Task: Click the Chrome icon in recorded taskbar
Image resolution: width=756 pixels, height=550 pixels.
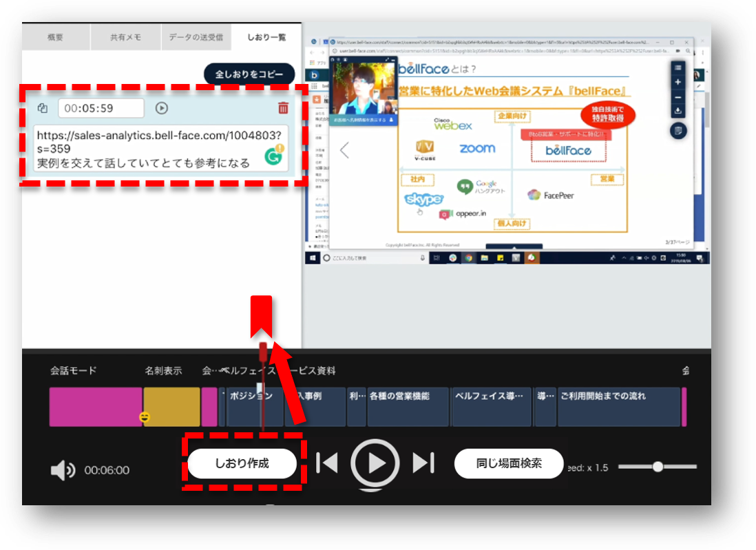Action: pos(469,258)
